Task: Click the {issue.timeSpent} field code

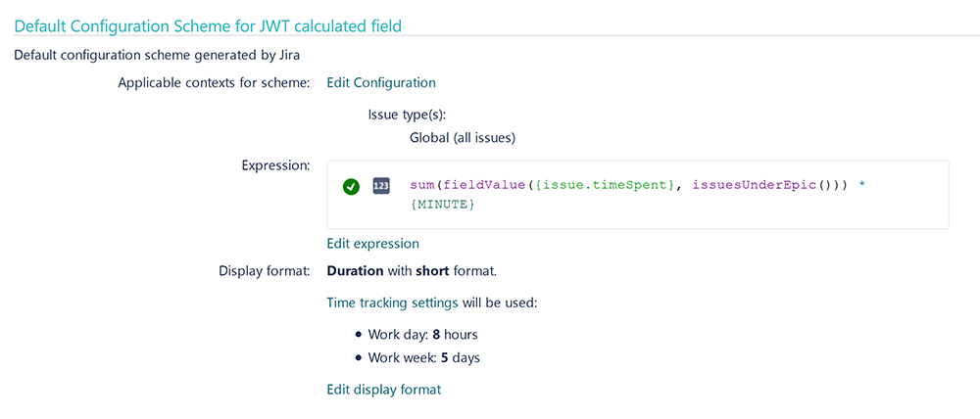Action: pyautogui.click(x=605, y=186)
